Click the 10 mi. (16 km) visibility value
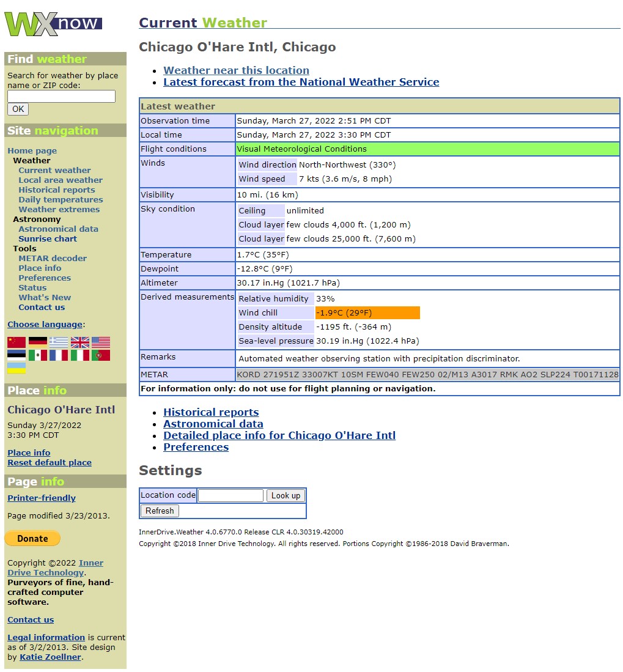This screenshot has height=672, width=623. [267, 195]
